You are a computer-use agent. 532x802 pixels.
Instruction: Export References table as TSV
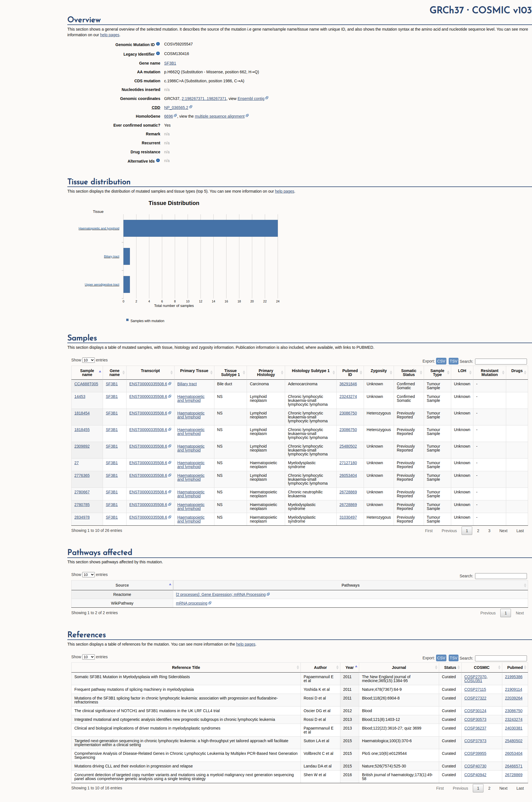click(454, 658)
